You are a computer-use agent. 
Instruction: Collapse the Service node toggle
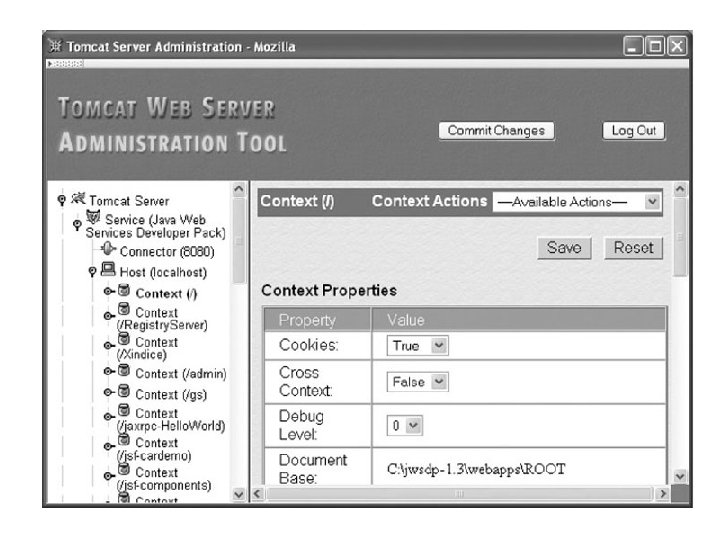(77, 225)
